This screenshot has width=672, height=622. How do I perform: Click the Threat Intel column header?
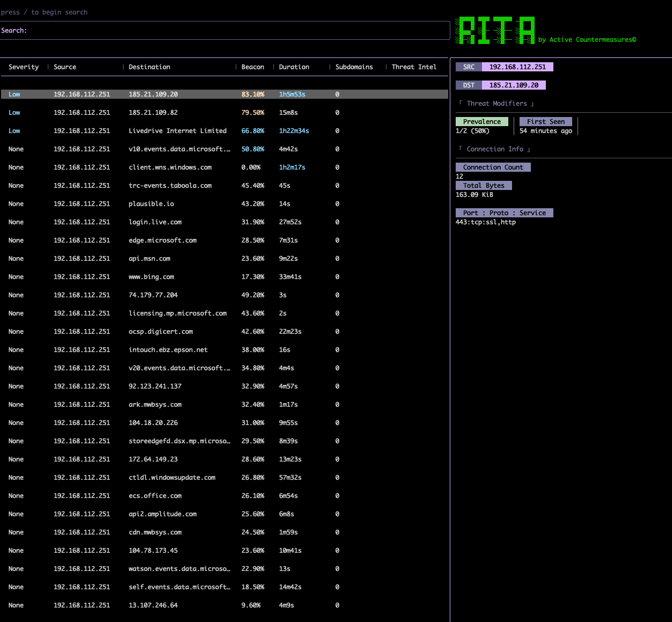coord(414,67)
